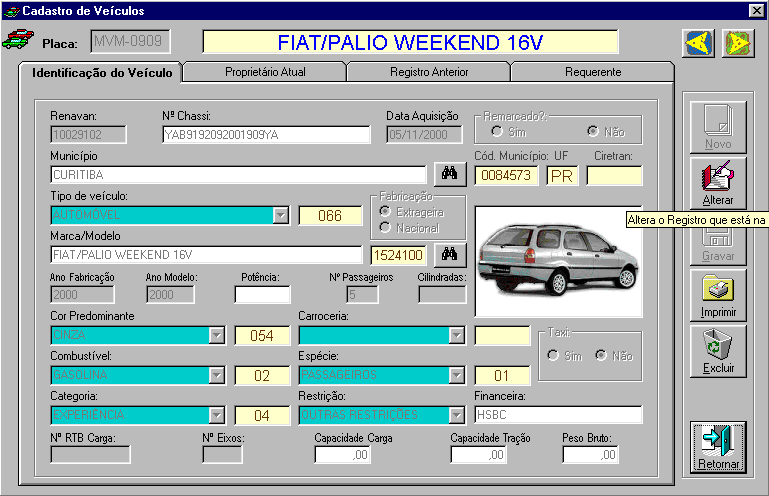Click the title bar vehicle icon
This screenshot has width=769, height=496.
[x=11, y=11]
